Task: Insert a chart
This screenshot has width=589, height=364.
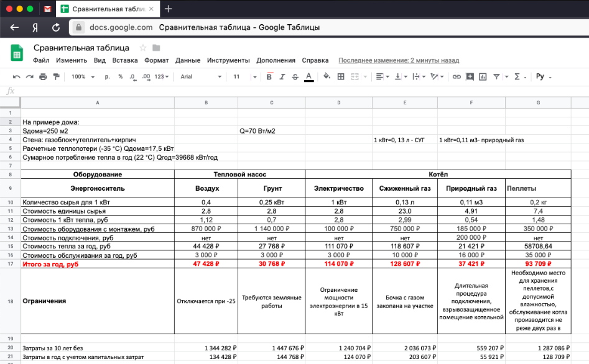Action: 483,77
